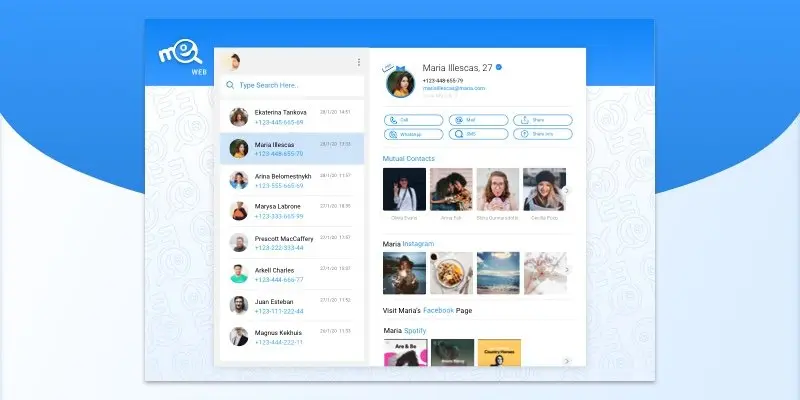
Task: Open Maria's email address link
Action: click(x=454, y=88)
